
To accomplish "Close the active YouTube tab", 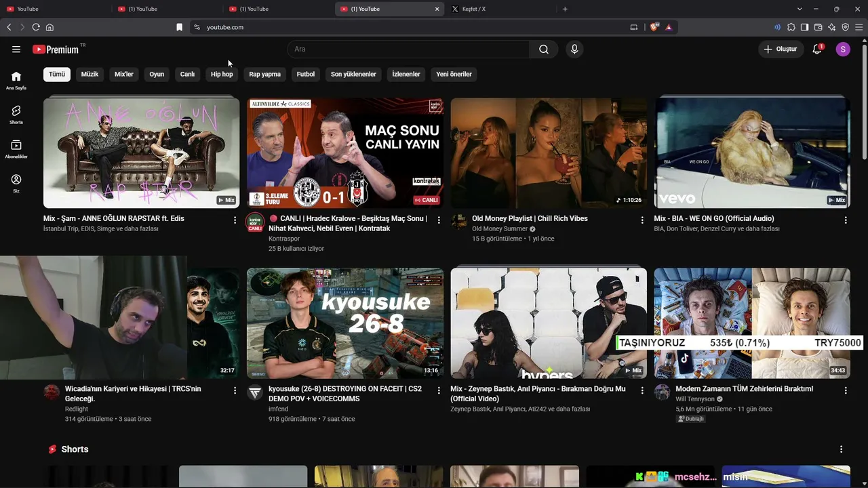I will click(x=437, y=9).
